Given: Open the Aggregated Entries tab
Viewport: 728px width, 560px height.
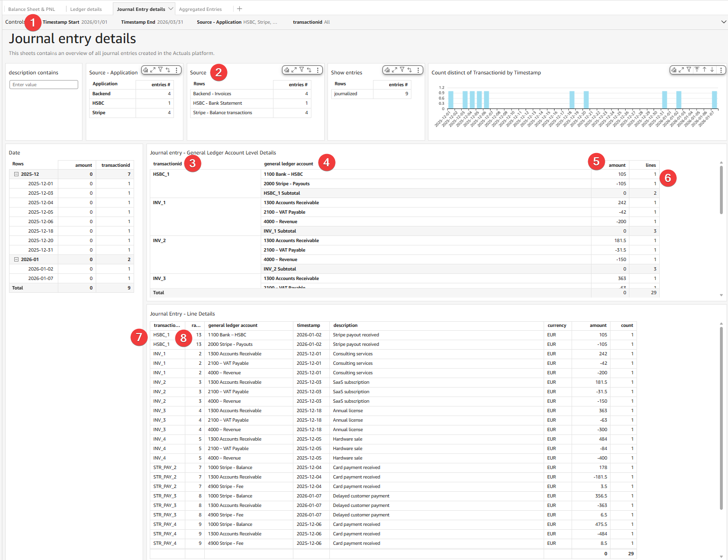Looking at the screenshot, I should 200,9.
